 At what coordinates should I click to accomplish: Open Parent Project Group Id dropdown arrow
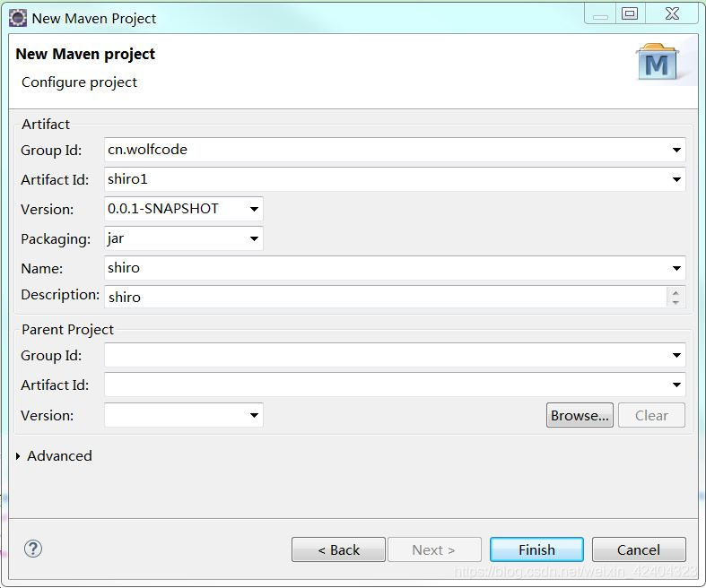(x=676, y=356)
